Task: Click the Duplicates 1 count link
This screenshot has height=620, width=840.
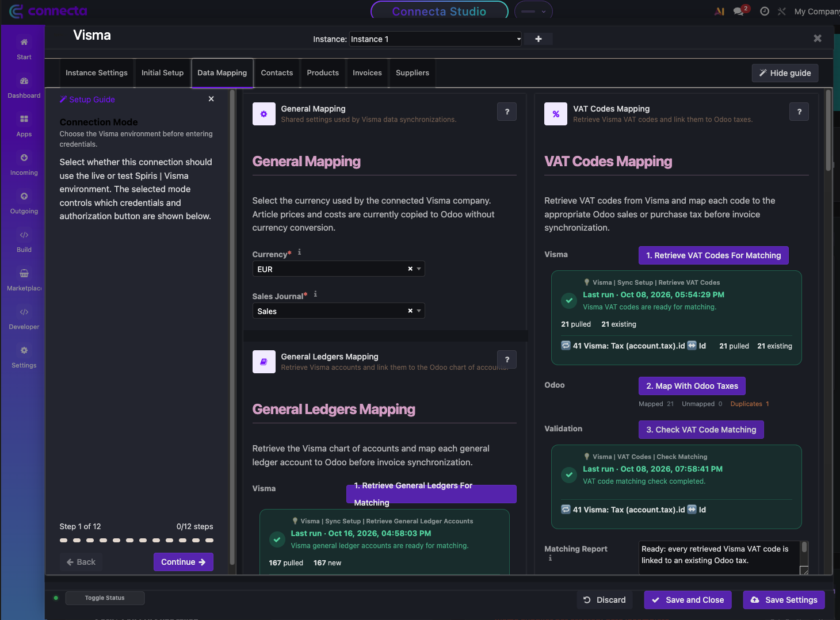Action: tap(750, 404)
